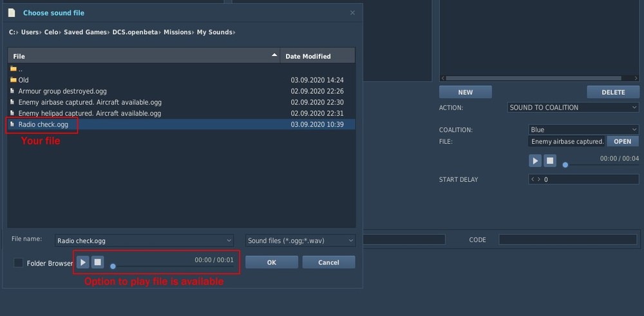This screenshot has width=644, height=316.
Task: Select Armour group destroyed.ogg file
Action: (x=181, y=91)
